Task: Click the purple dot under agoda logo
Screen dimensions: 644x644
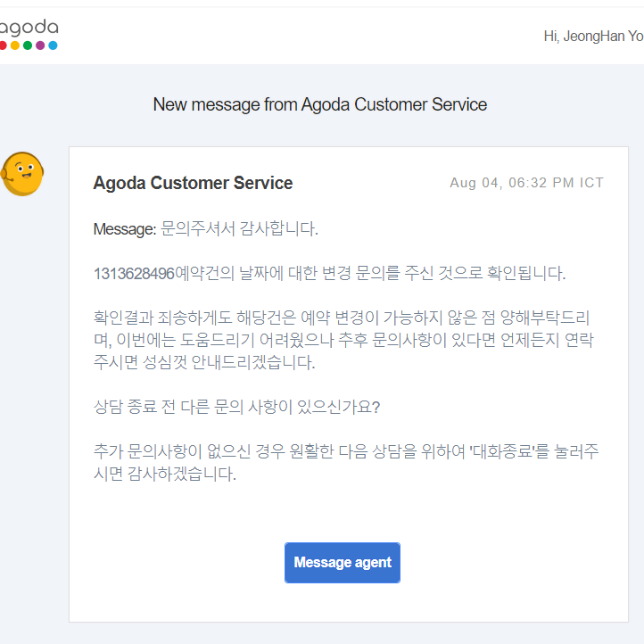Action: pyautogui.click(x=40, y=45)
